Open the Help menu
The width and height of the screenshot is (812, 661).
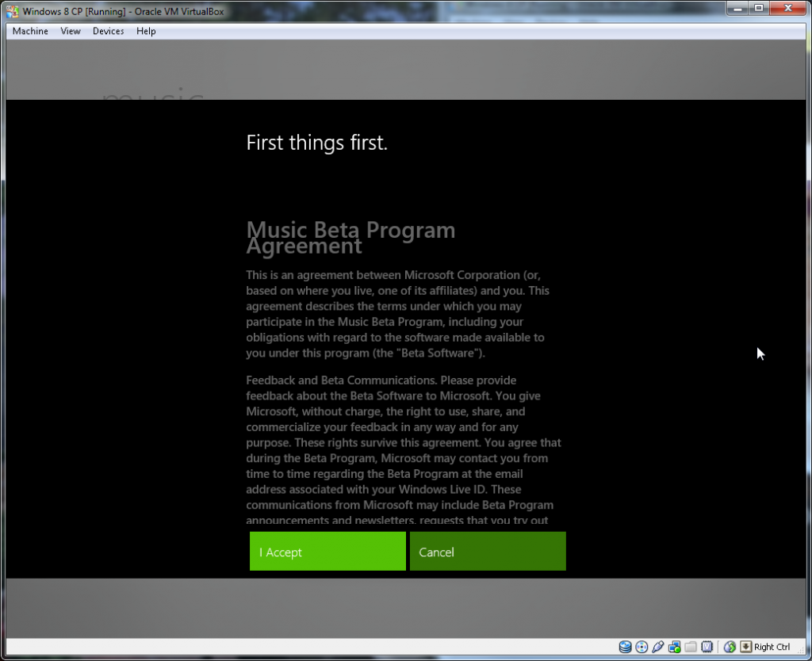[146, 31]
